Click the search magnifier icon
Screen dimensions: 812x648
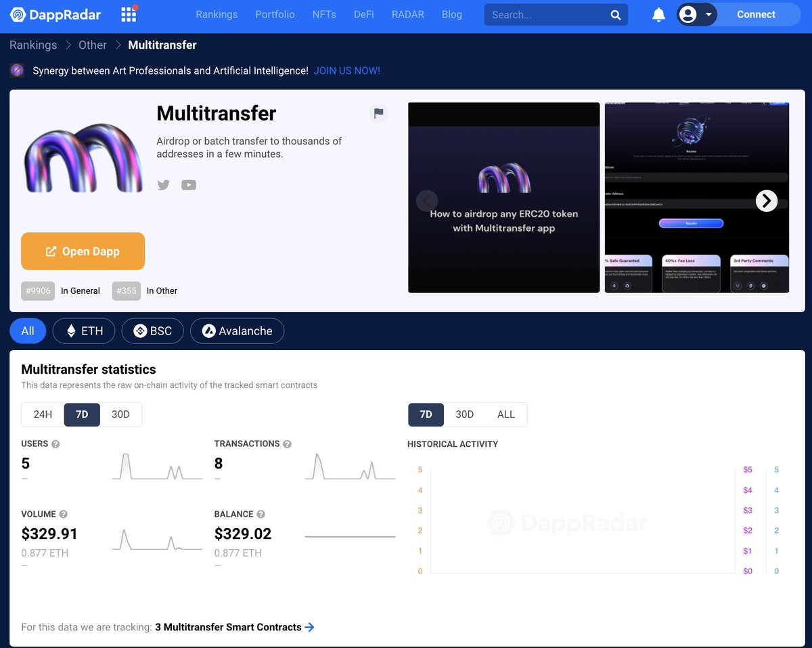click(615, 15)
